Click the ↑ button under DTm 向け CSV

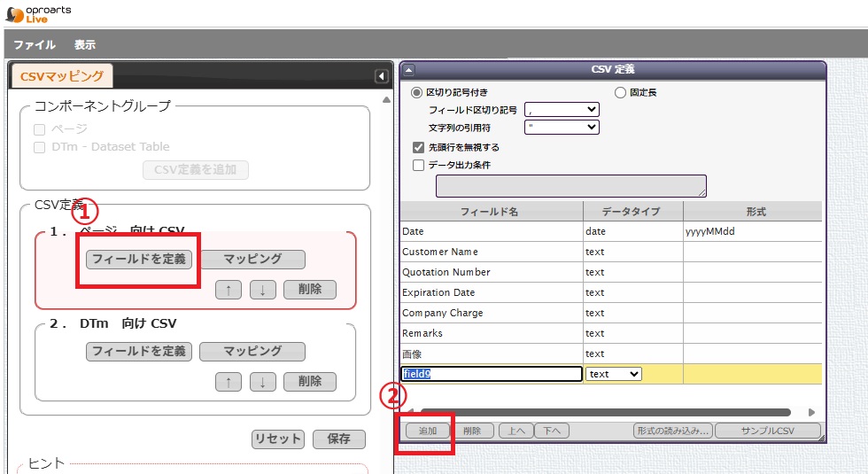pyautogui.click(x=229, y=382)
